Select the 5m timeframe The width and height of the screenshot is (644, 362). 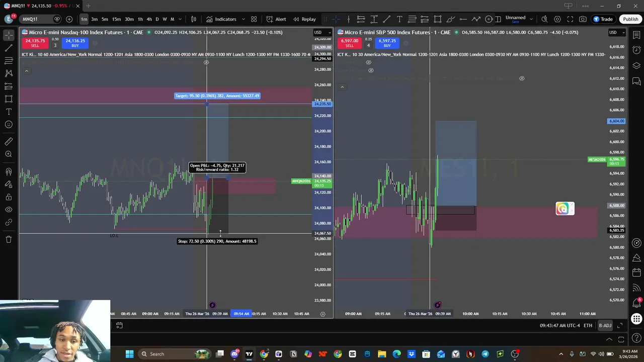point(105,19)
